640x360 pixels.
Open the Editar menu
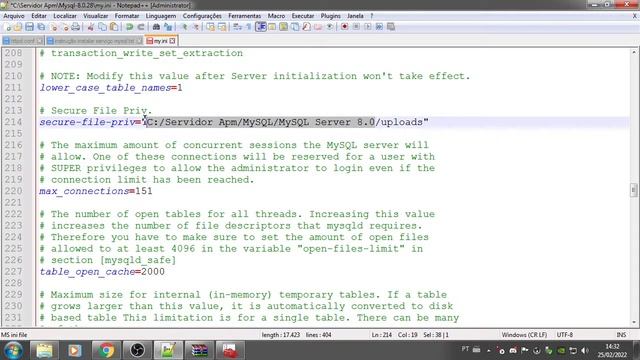39,16
